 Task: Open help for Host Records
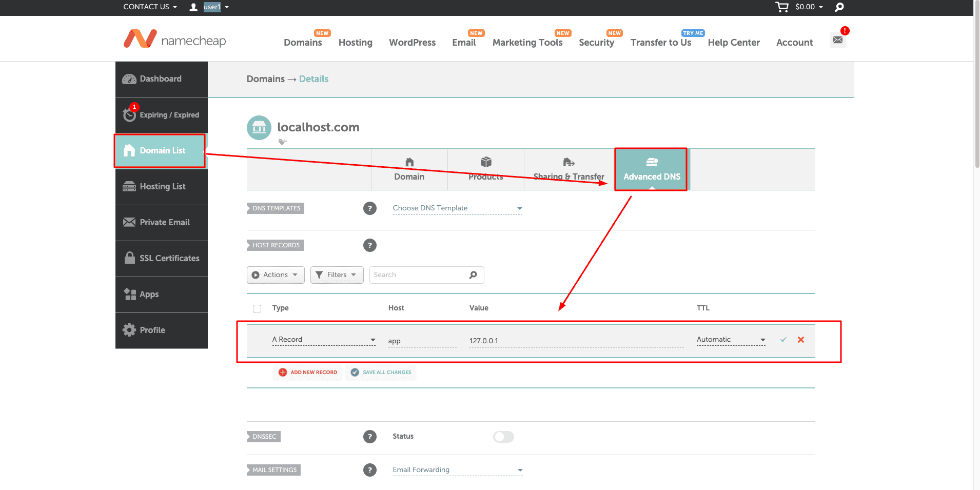coord(370,245)
